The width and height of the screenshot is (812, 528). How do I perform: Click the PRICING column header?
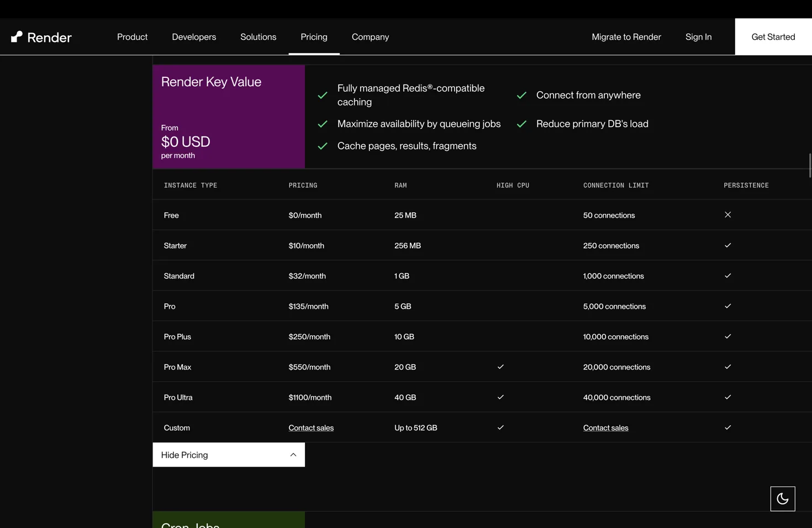[303, 186]
